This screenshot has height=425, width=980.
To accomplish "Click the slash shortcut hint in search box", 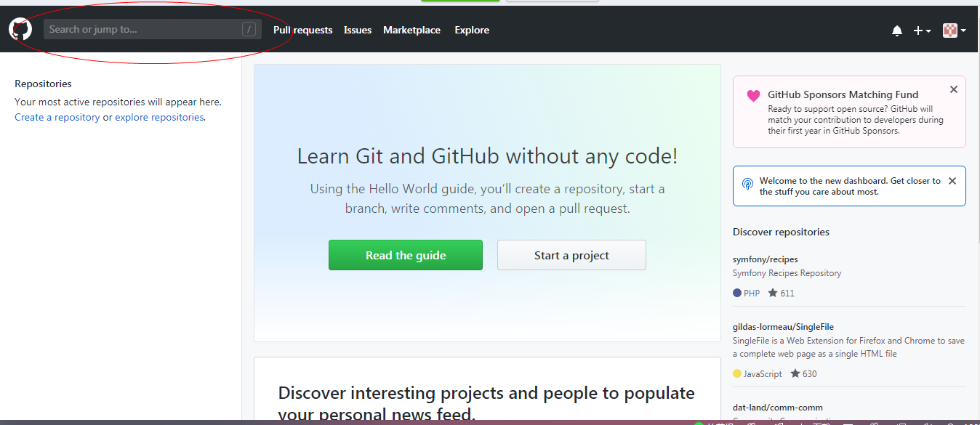I will click(249, 30).
